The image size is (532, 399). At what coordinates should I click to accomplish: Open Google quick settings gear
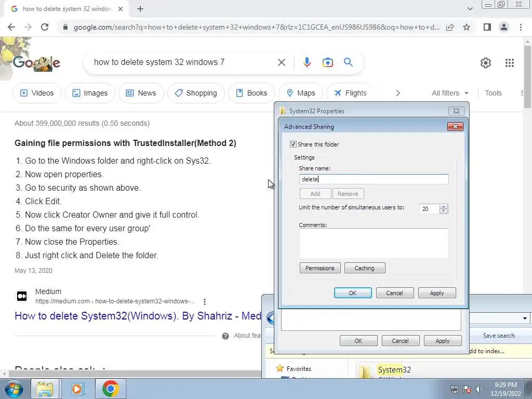[486, 63]
